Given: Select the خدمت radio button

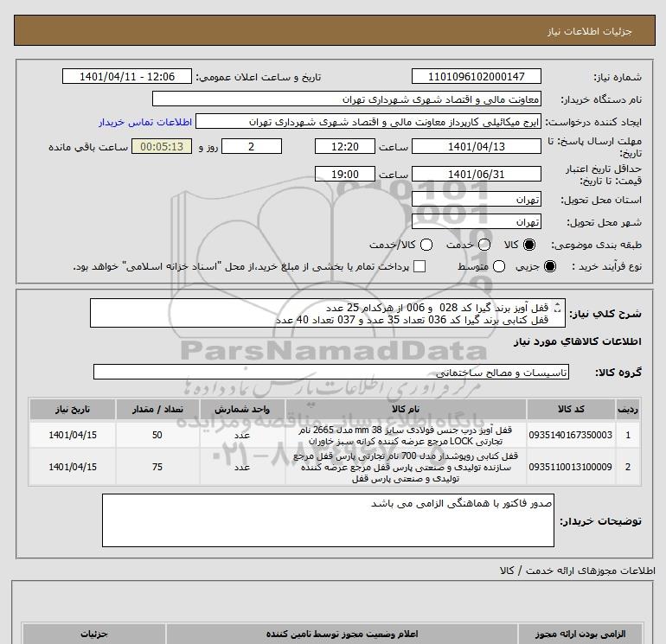Looking at the screenshot, I should (484, 245).
